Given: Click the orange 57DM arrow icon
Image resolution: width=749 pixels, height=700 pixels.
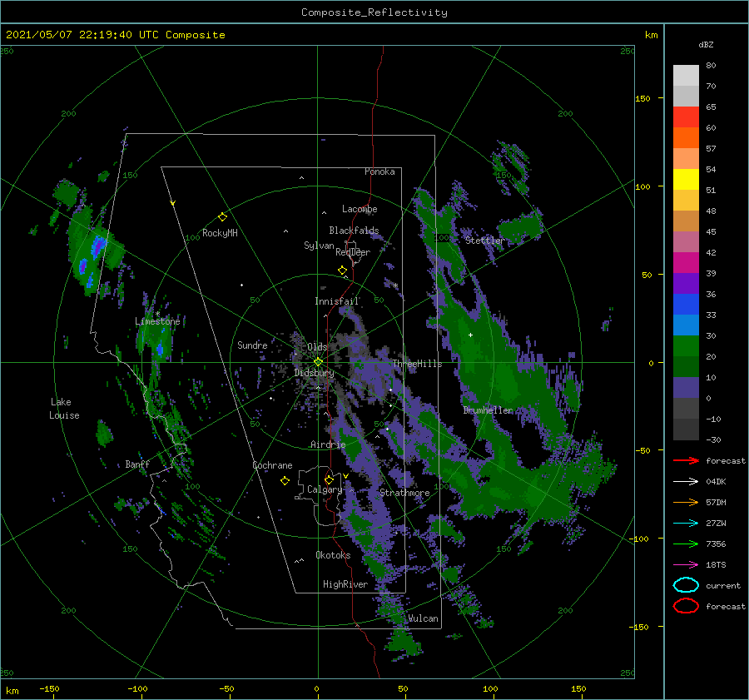Looking at the screenshot, I should (686, 502).
